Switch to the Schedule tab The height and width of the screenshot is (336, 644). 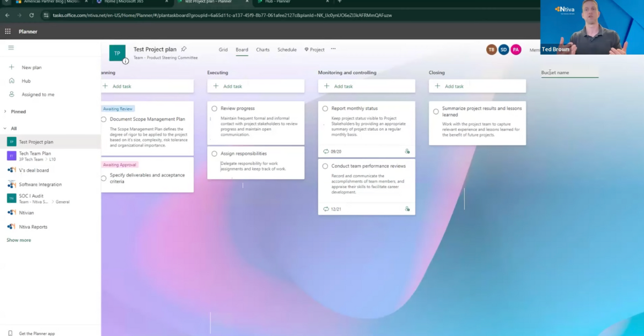tap(287, 49)
